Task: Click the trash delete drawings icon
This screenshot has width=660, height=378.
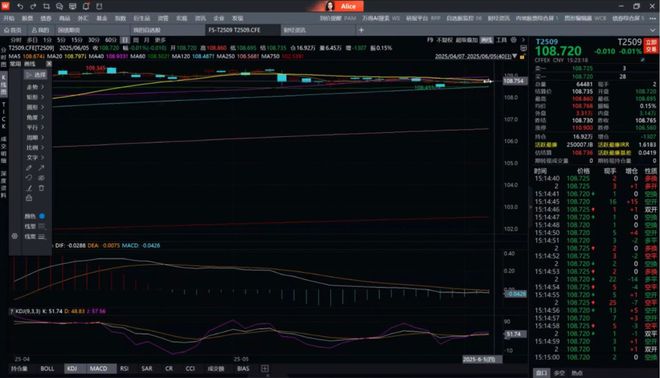Action: click(x=41, y=188)
